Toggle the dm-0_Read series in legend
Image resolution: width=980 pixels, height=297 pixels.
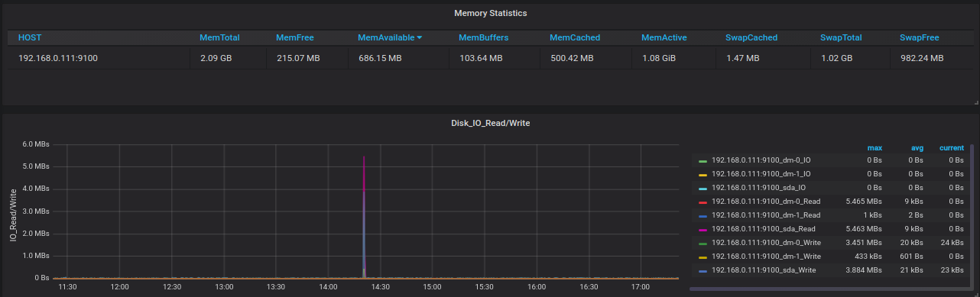point(766,202)
